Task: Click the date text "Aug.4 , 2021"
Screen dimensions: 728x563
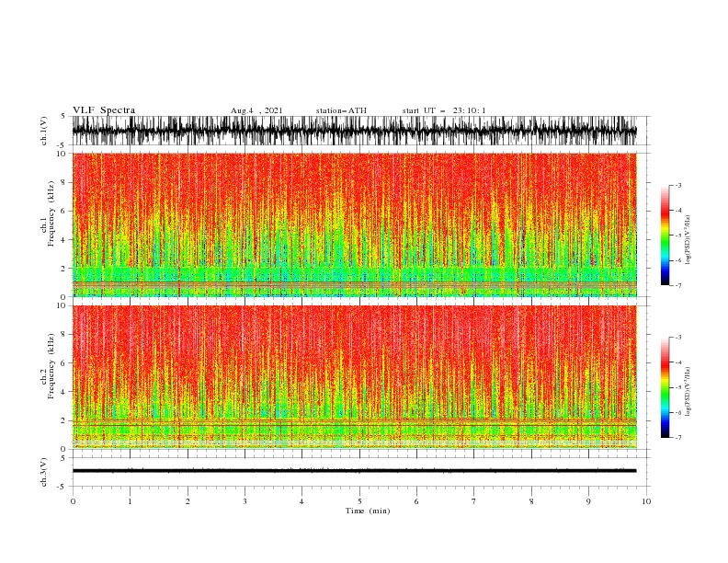Action: [256, 110]
